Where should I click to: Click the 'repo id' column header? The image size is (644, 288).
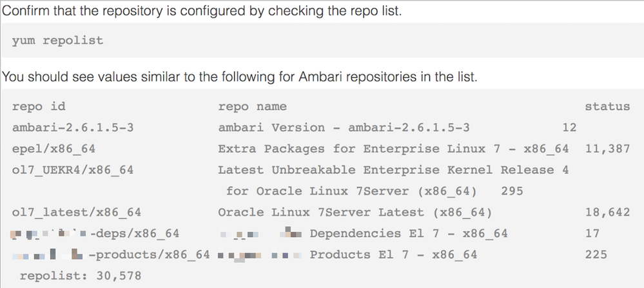pos(39,106)
